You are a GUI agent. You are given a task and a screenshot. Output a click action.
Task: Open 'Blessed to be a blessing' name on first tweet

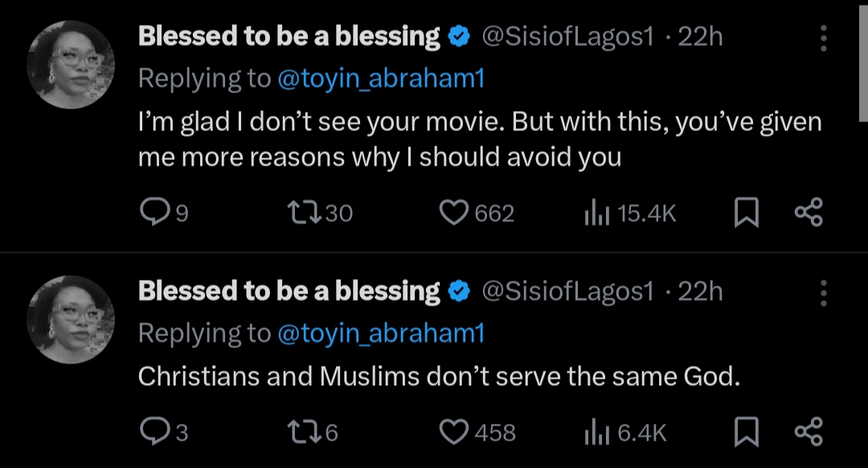(x=289, y=36)
